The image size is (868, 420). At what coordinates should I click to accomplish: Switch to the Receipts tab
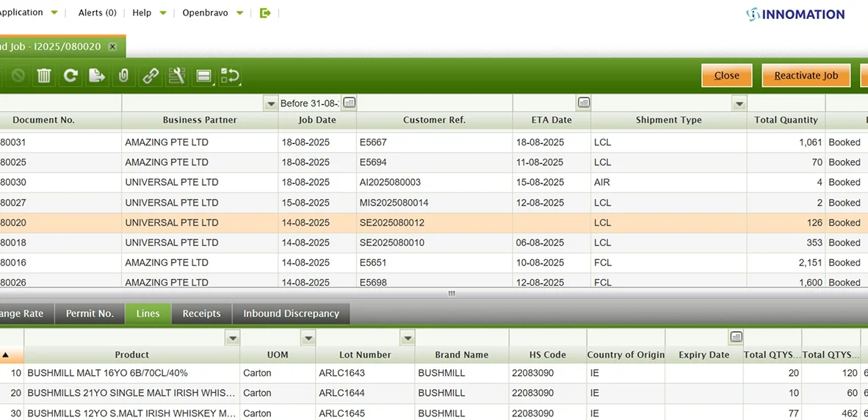tap(201, 314)
